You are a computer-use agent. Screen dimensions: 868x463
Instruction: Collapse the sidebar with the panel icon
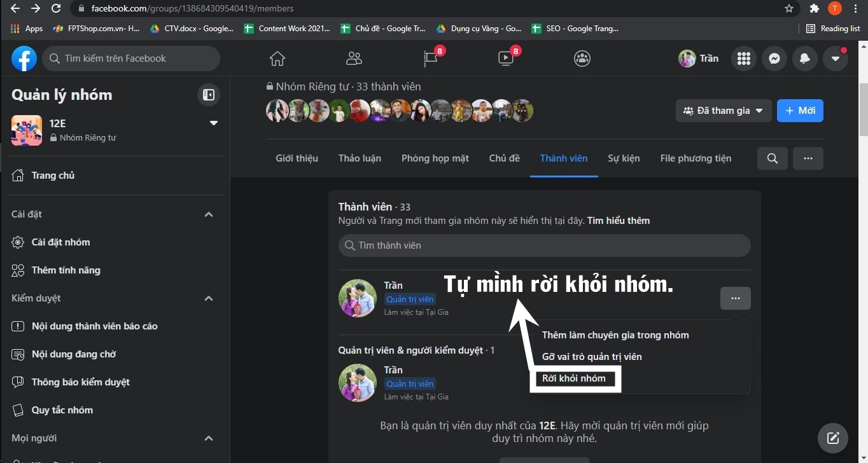pyautogui.click(x=208, y=94)
